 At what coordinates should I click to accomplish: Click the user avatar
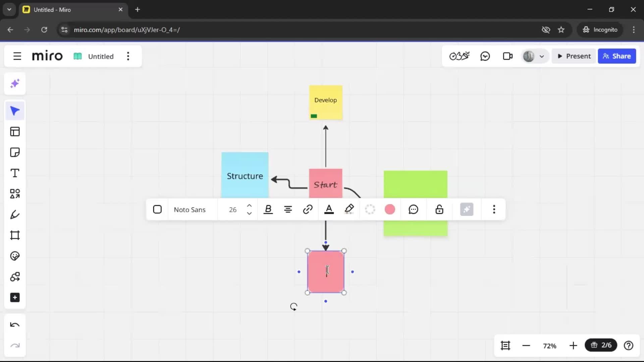pos(529,56)
